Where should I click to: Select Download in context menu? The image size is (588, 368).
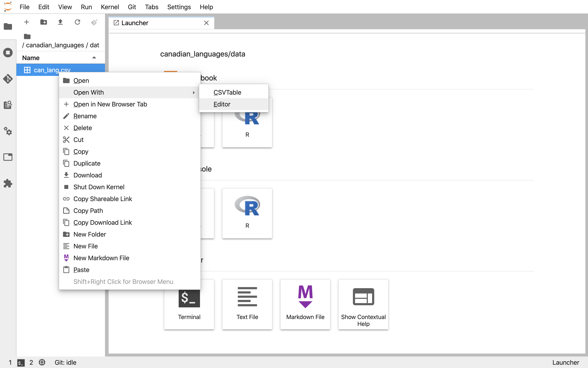129,175
